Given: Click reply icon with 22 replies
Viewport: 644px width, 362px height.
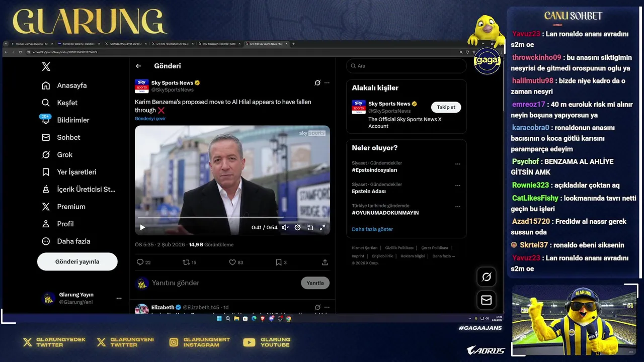Looking at the screenshot, I should (140, 262).
